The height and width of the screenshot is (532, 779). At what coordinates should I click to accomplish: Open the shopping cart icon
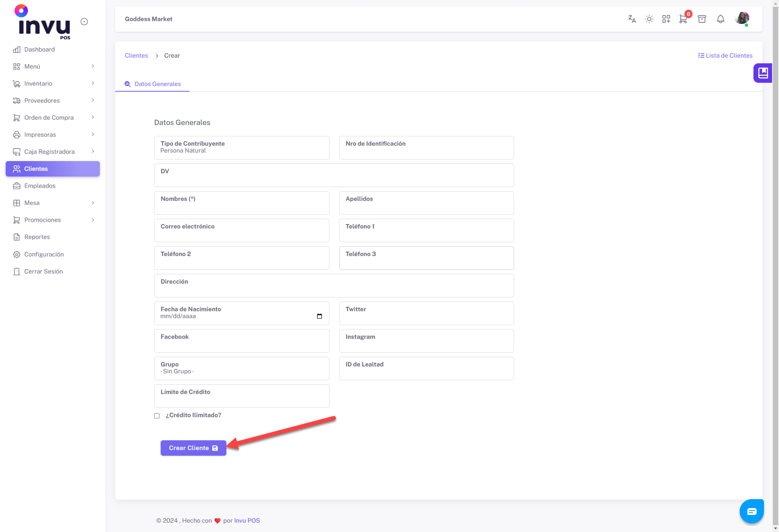tap(683, 19)
